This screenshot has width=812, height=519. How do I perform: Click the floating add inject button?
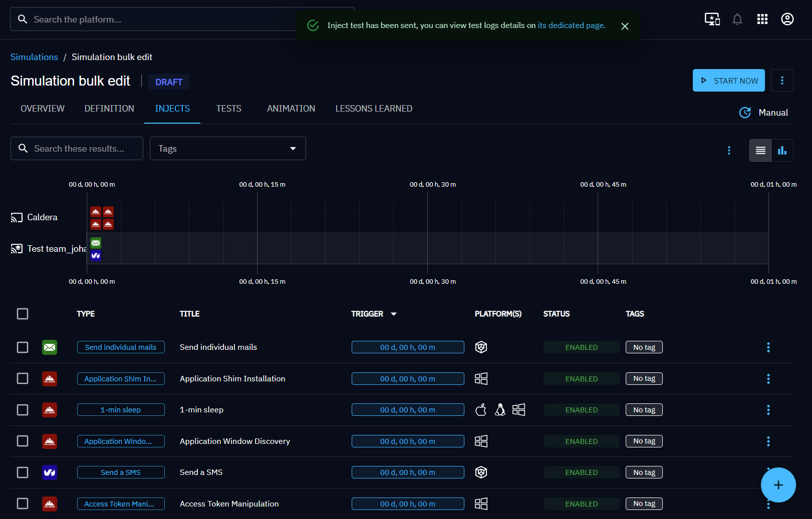[778, 485]
